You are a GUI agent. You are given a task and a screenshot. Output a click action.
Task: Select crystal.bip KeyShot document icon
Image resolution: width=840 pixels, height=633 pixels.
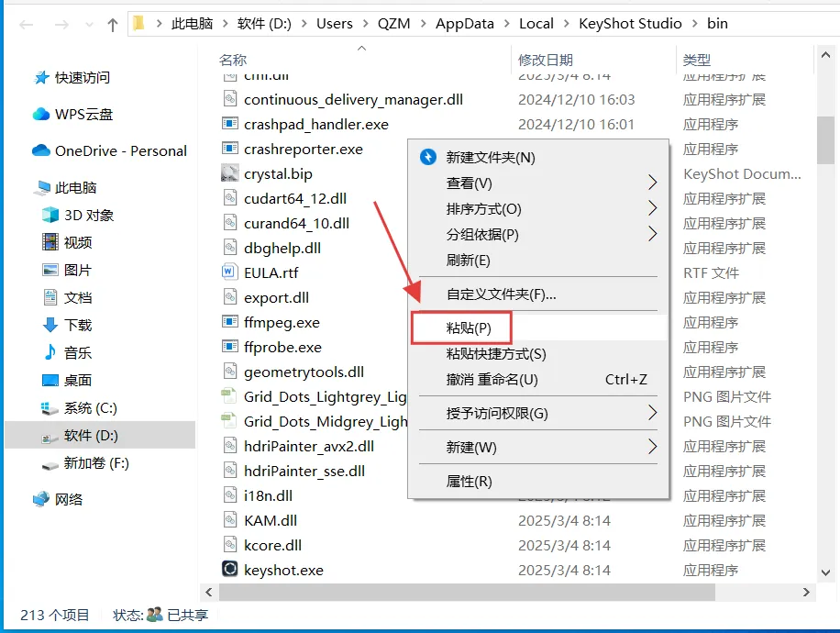click(x=230, y=172)
